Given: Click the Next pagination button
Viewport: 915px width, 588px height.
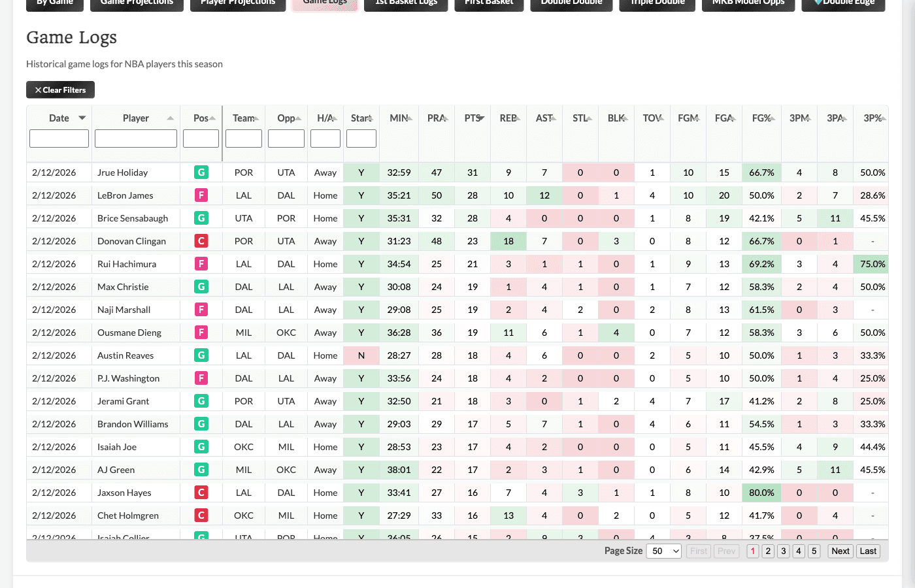Looking at the screenshot, I should (x=840, y=551).
